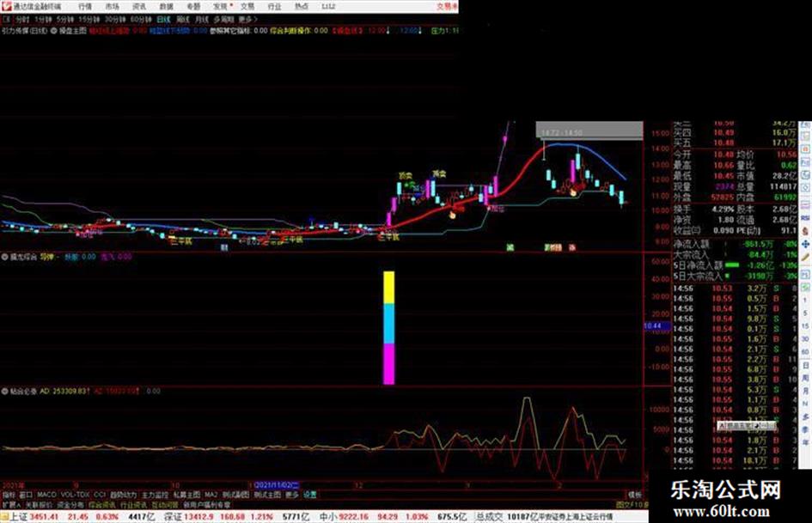
Task: Apply the MA2 indicator
Action: point(211,495)
